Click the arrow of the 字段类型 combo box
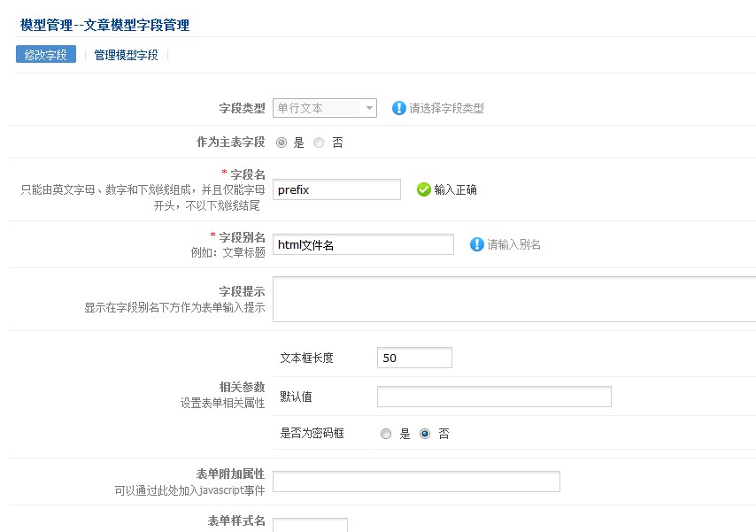Image resolution: width=756 pixels, height=532 pixels. pos(369,108)
